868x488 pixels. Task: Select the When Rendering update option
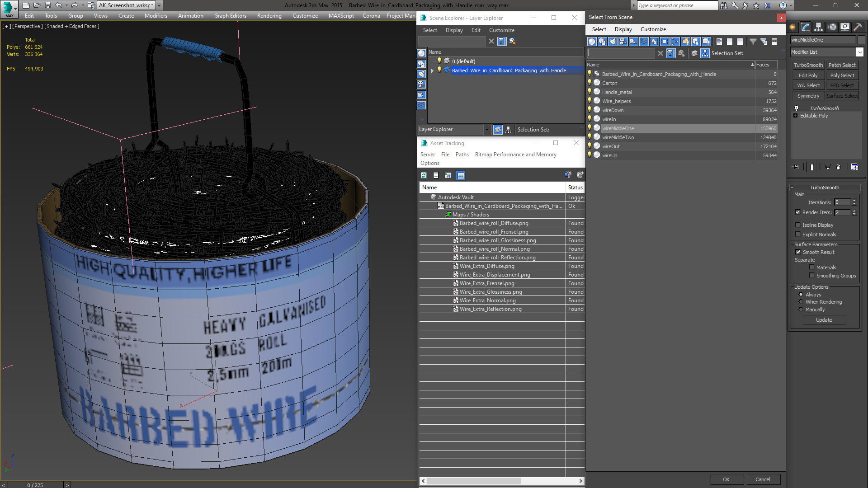point(801,302)
